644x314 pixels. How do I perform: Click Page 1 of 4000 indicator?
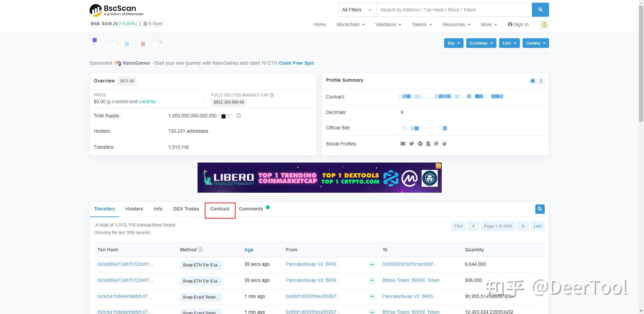pyautogui.click(x=498, y=226)
